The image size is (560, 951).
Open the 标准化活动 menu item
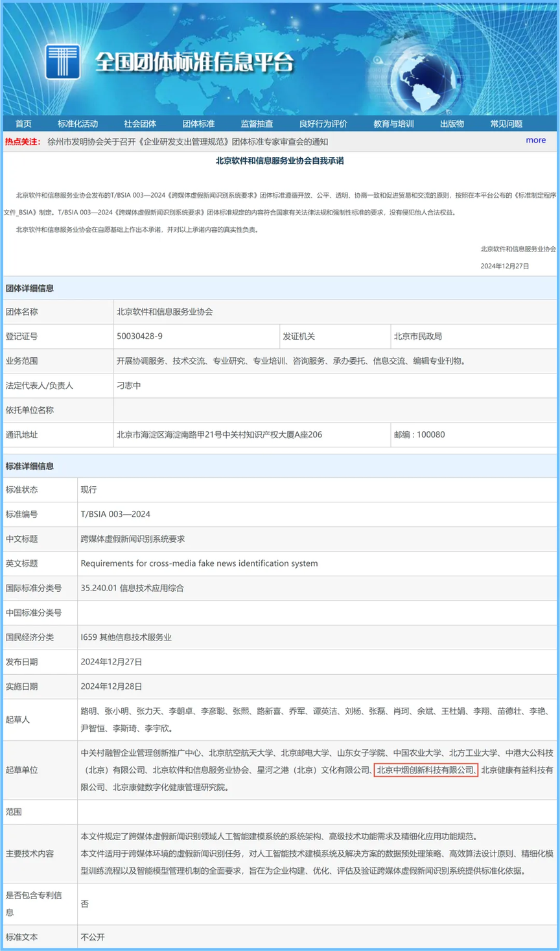pyautogui.click(x=78, y=124)
